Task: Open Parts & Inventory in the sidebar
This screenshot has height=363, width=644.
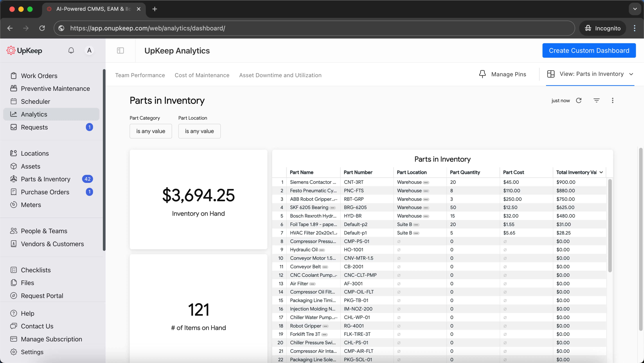Action: 46,179
